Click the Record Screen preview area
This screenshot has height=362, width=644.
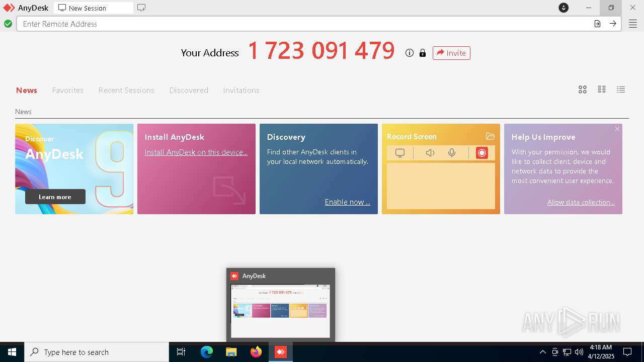tap(441, 186)
